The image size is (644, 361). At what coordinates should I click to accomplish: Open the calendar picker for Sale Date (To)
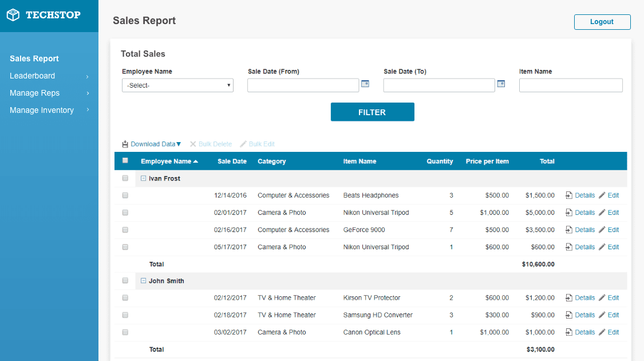501,84
